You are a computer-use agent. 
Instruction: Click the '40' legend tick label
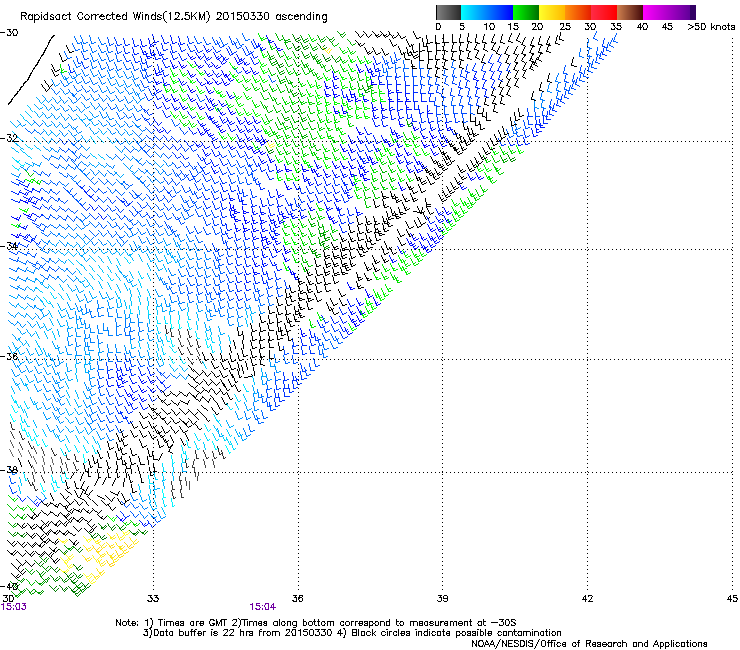pos(642,27)
